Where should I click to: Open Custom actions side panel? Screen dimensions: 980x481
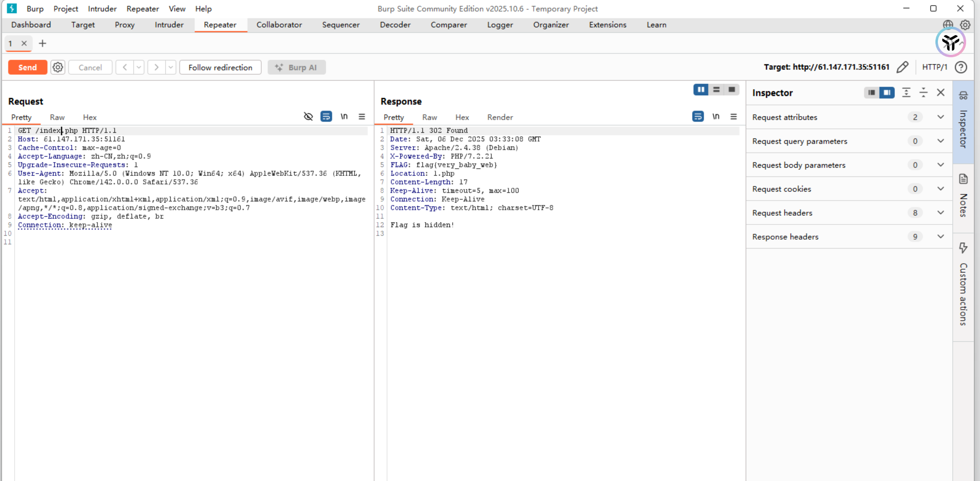pos(963,286)
